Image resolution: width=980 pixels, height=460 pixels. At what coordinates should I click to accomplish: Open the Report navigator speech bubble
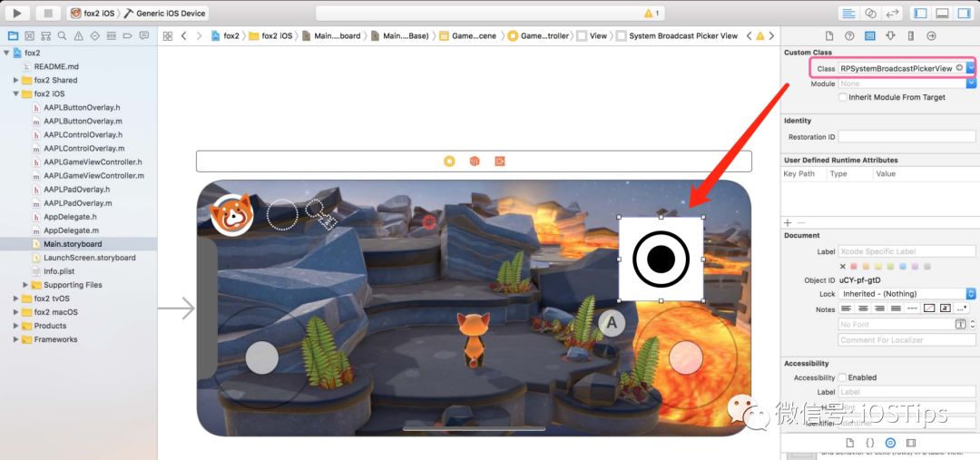pyautogui.click(x=144, y=36)
